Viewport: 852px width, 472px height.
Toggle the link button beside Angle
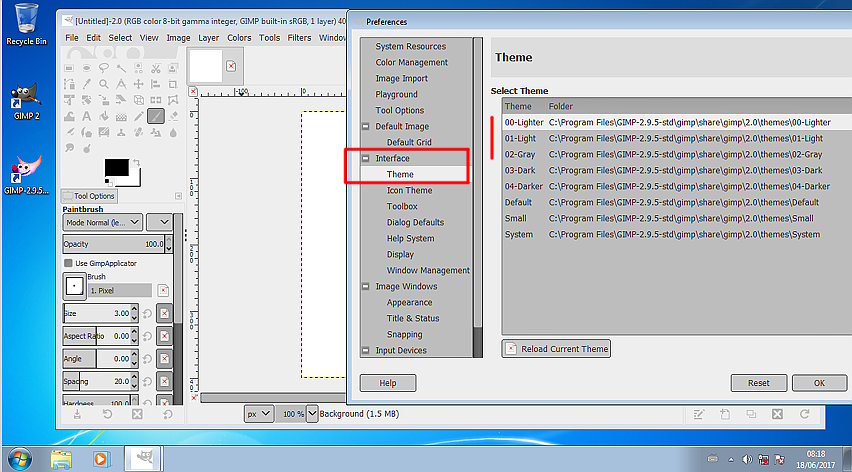164,359
